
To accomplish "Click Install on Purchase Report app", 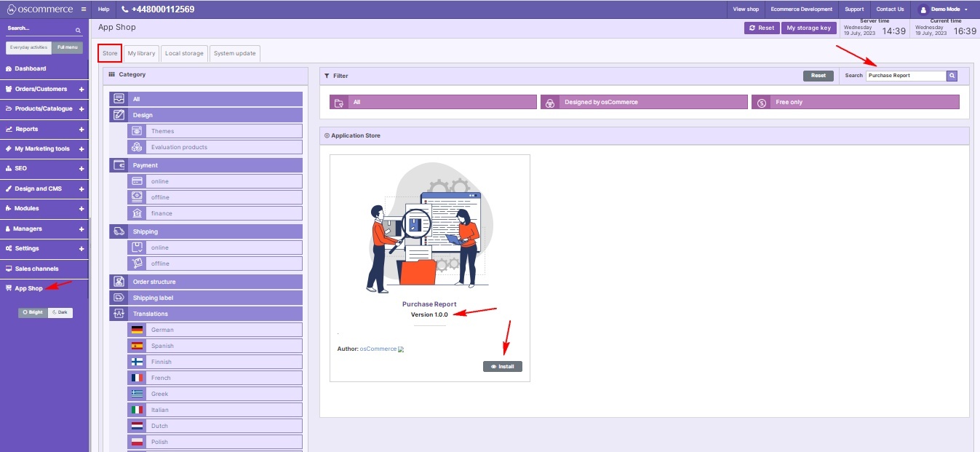I will [x=502, y=366].
